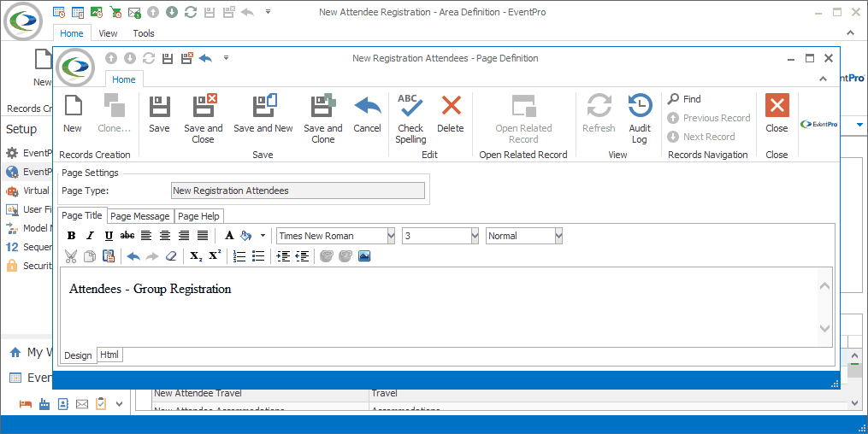The width and height of the screenshot is (868, 434).
Task: Click the editor's scroll down arrow
Action: 825,328
